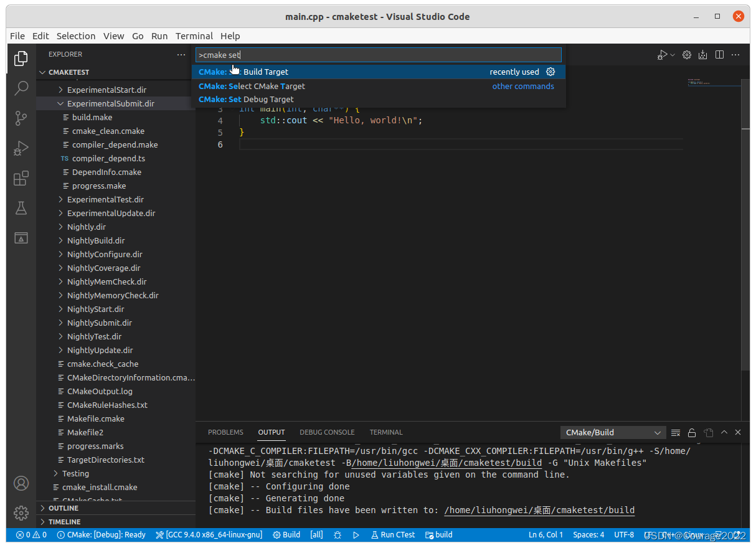Change indentation via Spaces: 4
This screenshot has height=548, width=756.
588,535
